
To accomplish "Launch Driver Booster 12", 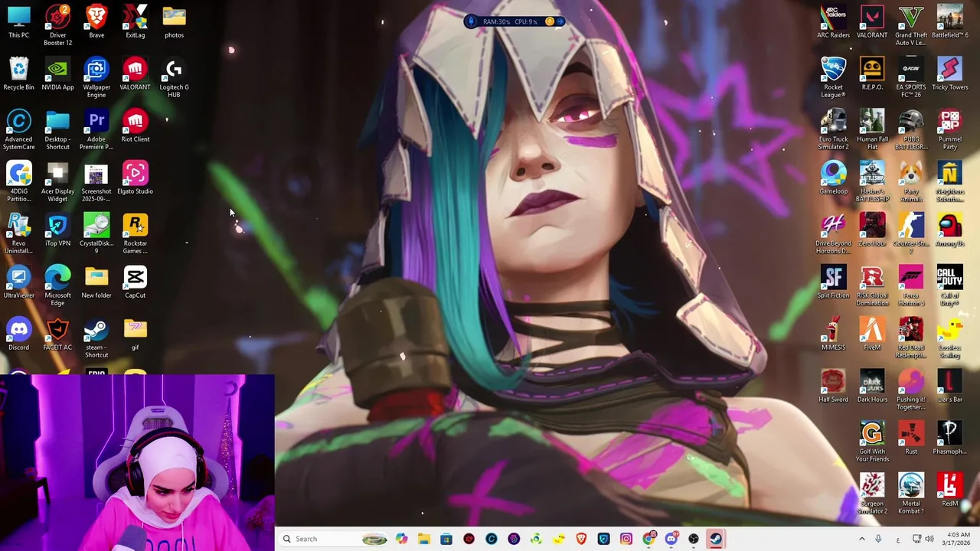I will click(57, 24).
